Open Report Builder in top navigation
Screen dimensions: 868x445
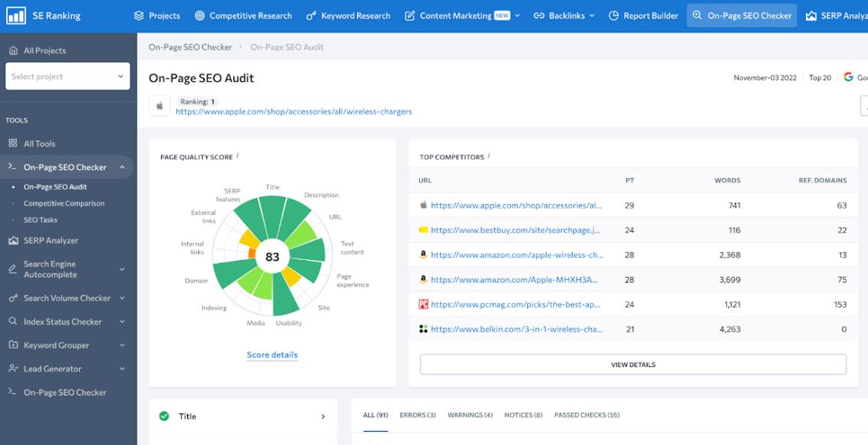[x=643, y=15]
